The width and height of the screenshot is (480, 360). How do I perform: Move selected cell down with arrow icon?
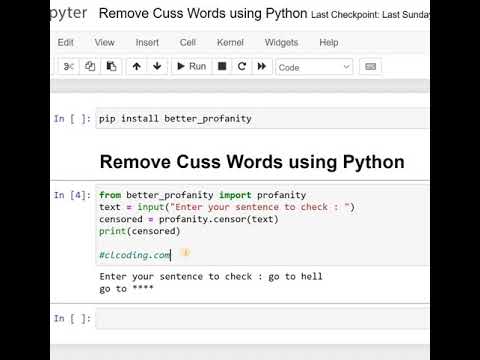point(157,67)
